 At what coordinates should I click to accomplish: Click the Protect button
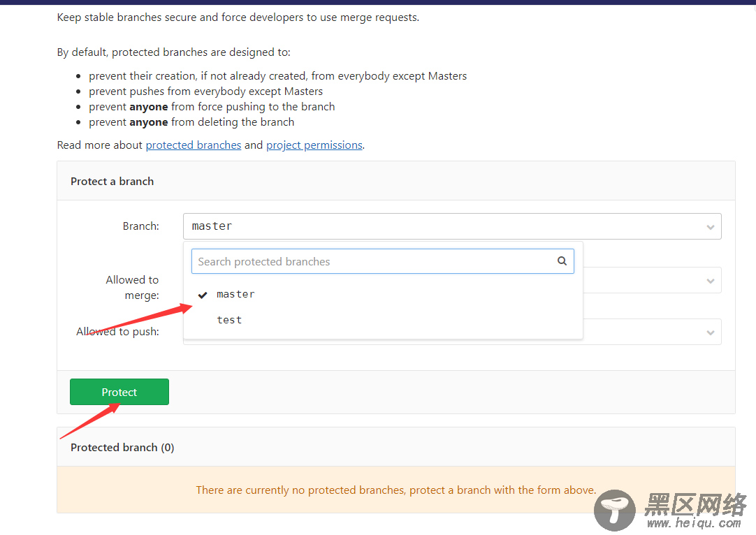click(x=119, y=392)
